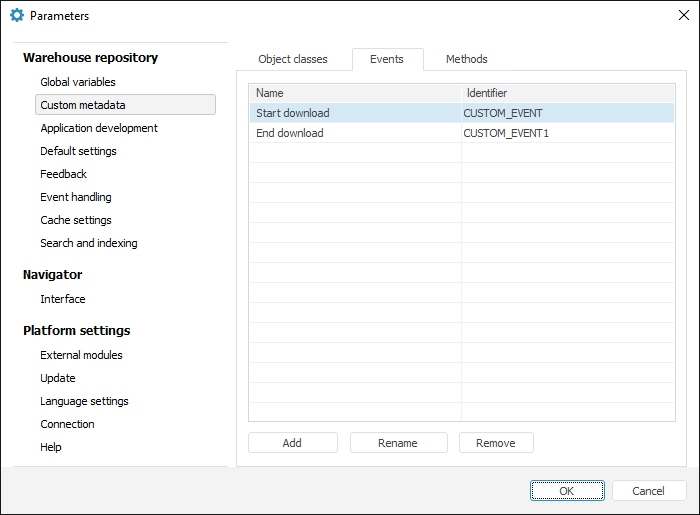Image resolution: width=700 pixels, height=515 pixels.
Task: Select the Events tab
Action: [x=387, y=59]
